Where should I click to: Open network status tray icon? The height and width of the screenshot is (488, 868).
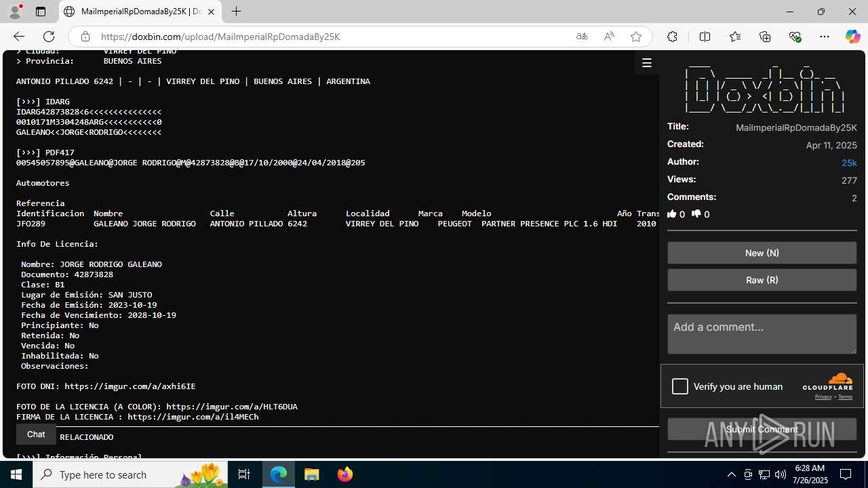pyautogui.click(x=764, y=474)
